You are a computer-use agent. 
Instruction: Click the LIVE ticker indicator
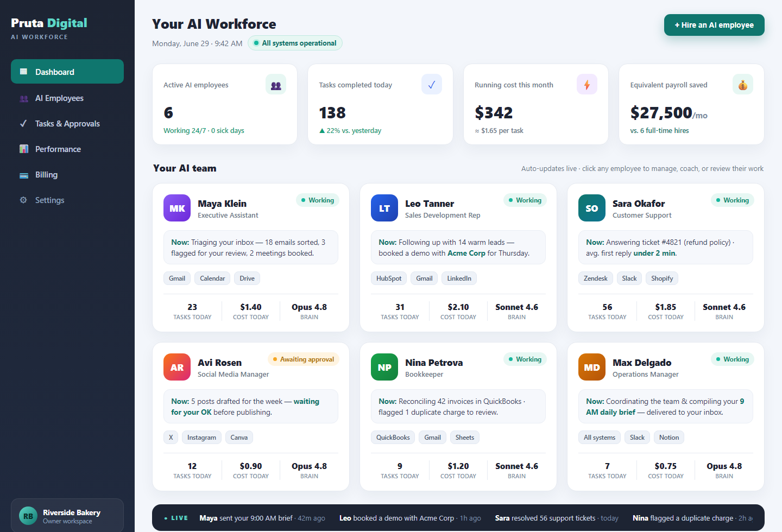coord(176,518)
